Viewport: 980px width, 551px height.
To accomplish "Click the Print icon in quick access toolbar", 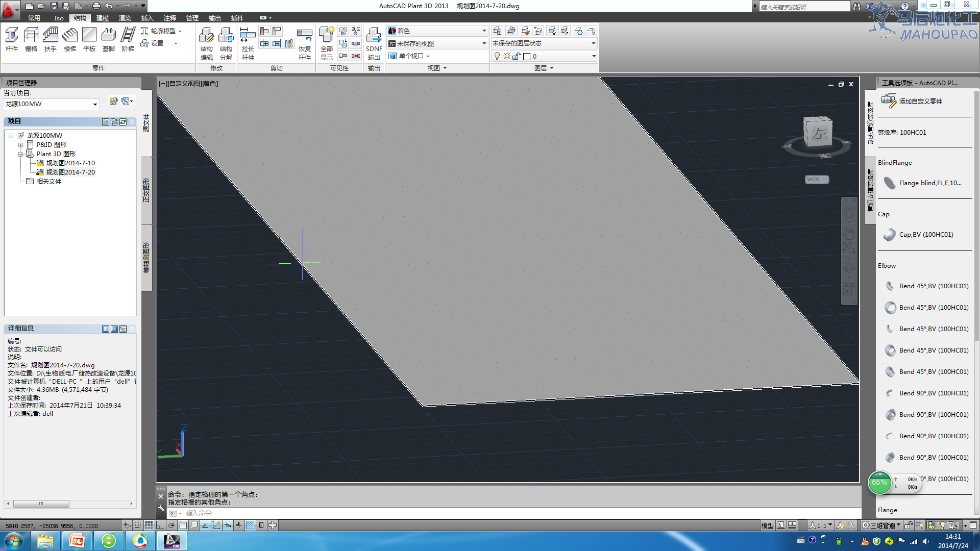I will pyautogui.click(x=96, y=6).
